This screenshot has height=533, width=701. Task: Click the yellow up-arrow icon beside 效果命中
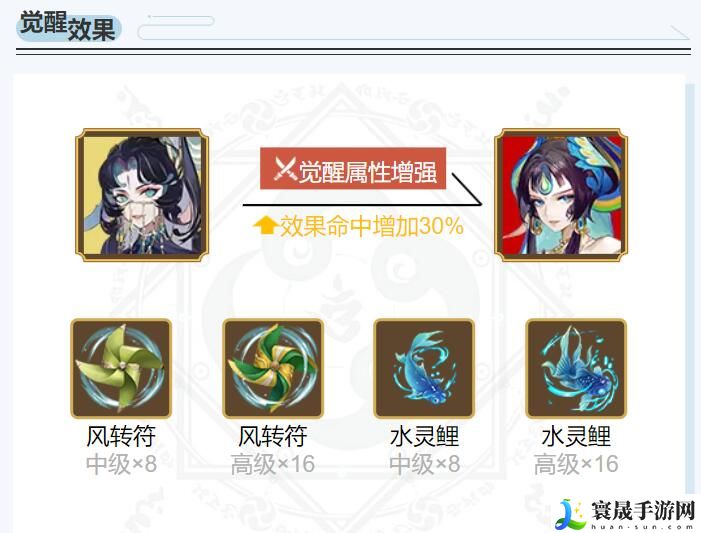tap(266, 225)
